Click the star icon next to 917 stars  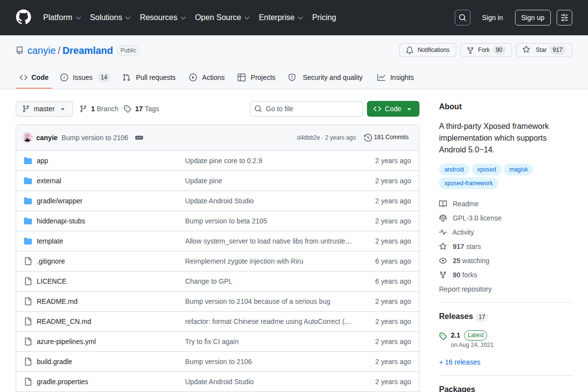pos(443,246)
